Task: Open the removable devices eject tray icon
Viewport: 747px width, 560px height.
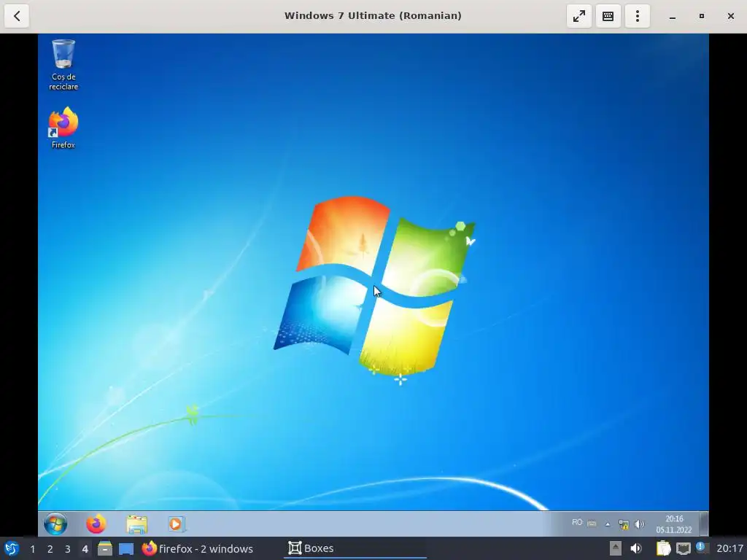Action: coord(615,548)
